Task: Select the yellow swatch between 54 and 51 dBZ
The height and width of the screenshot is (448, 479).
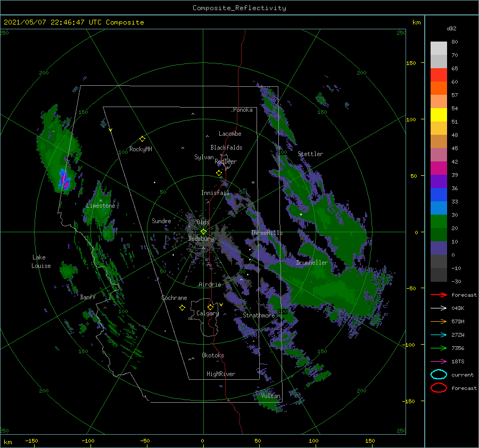Action: (439, 115)
